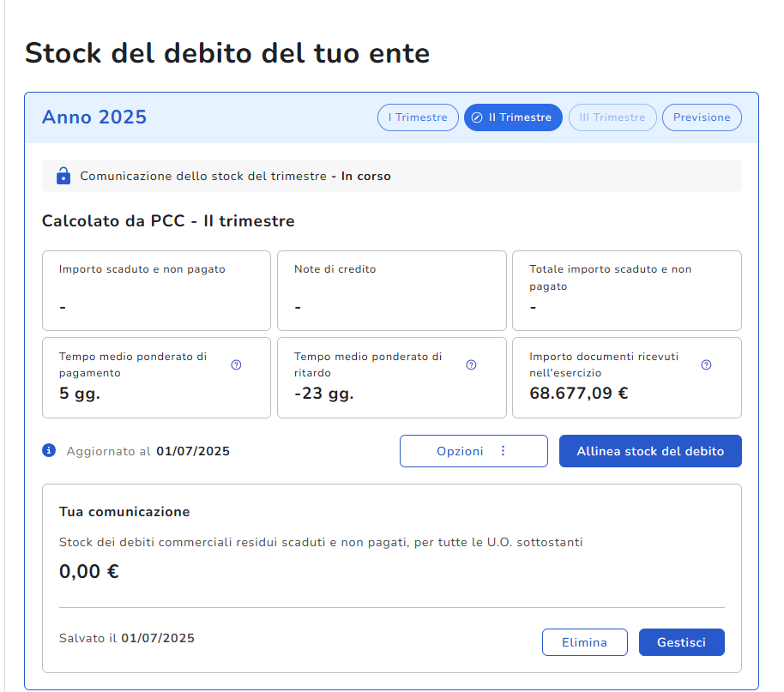Select the Totale importo scaduto e non pagato card

[x=626, y=291]
